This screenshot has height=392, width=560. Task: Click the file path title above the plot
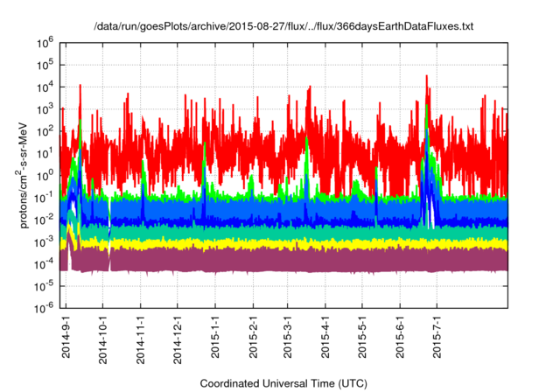[x=283, y=26]
